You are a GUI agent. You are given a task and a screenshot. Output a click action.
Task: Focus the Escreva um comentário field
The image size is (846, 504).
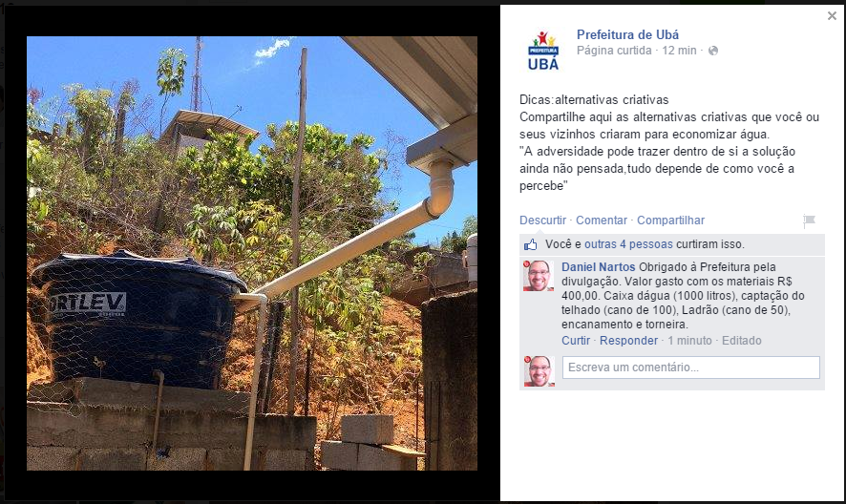point(691,367)
